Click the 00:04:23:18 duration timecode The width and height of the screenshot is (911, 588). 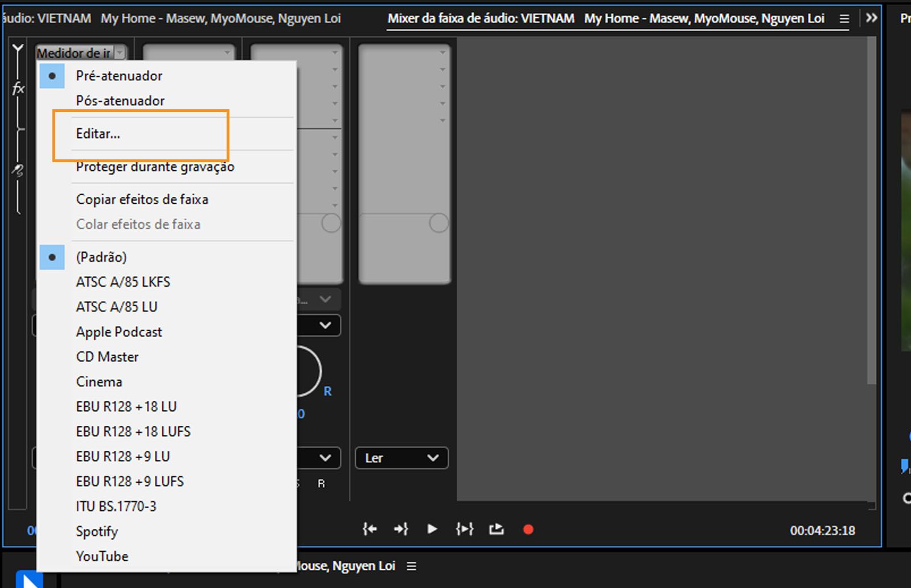(x=822, y=531)
